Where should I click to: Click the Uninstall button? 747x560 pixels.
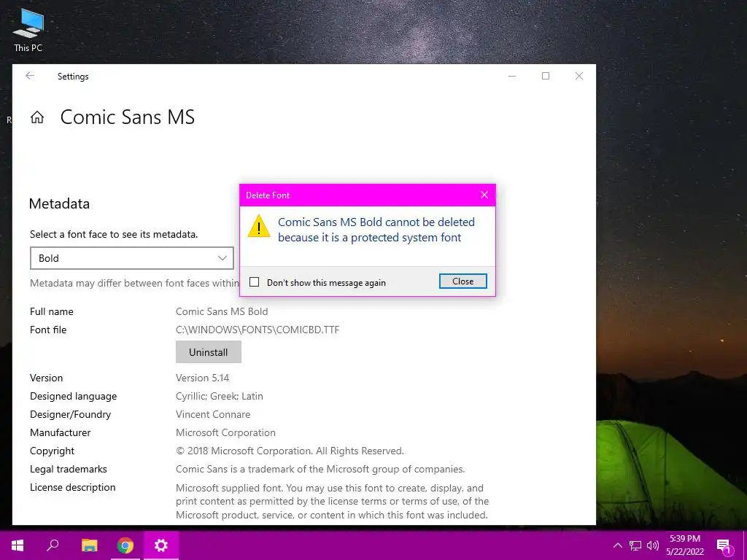208,352
